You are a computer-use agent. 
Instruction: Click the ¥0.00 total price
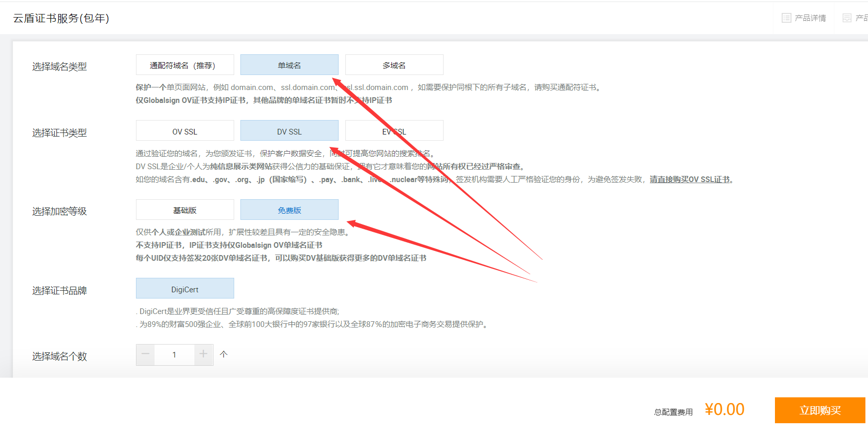(724, 410)
